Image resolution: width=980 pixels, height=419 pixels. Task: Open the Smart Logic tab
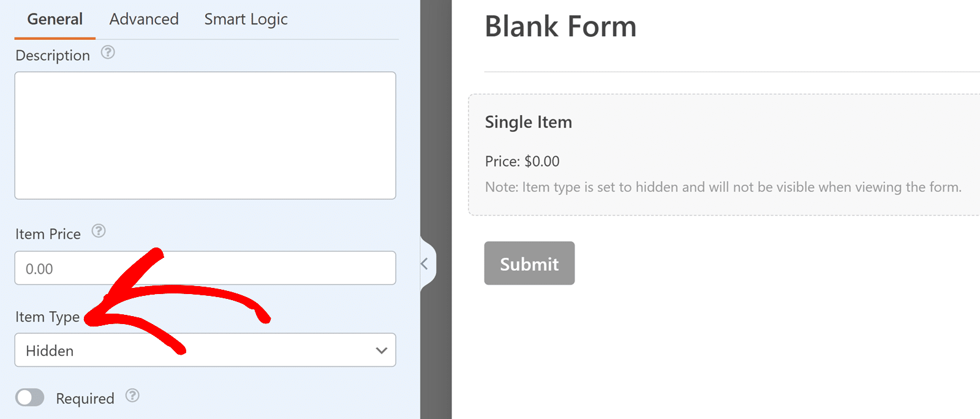coord(246,19)
